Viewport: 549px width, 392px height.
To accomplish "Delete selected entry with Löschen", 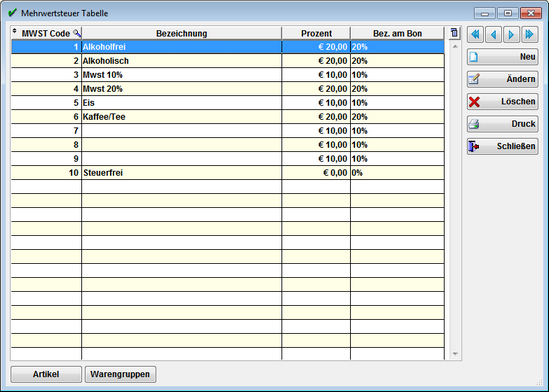I will [x=502, y=102].
